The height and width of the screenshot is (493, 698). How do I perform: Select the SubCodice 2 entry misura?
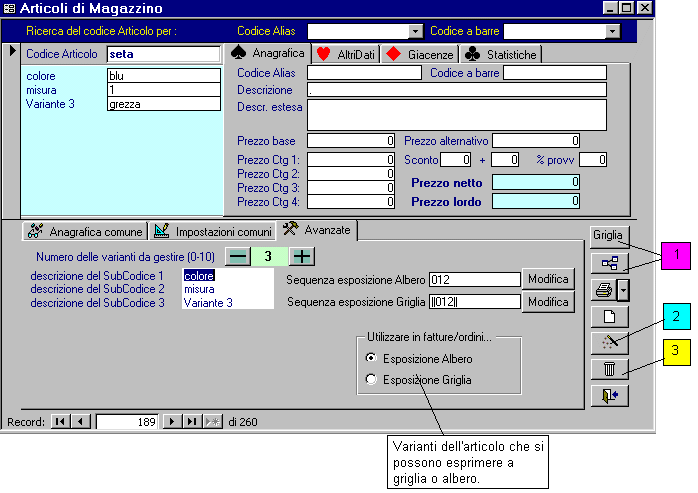coord(227,289)
